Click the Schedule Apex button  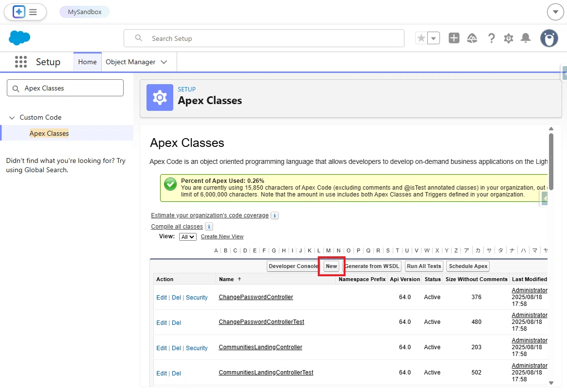coord(468,266)
